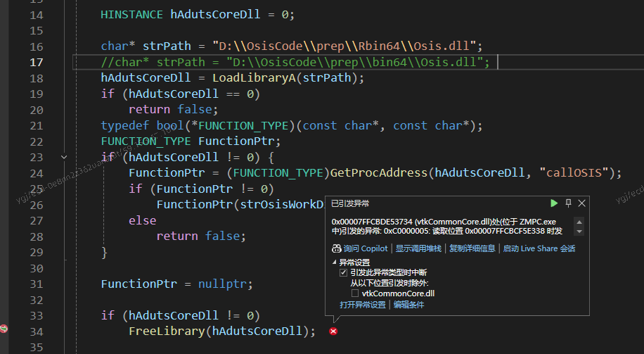Screen dimensions: 644x354
Task: Click the green Continue arrow in exception popup
Action: coord(554,203)
